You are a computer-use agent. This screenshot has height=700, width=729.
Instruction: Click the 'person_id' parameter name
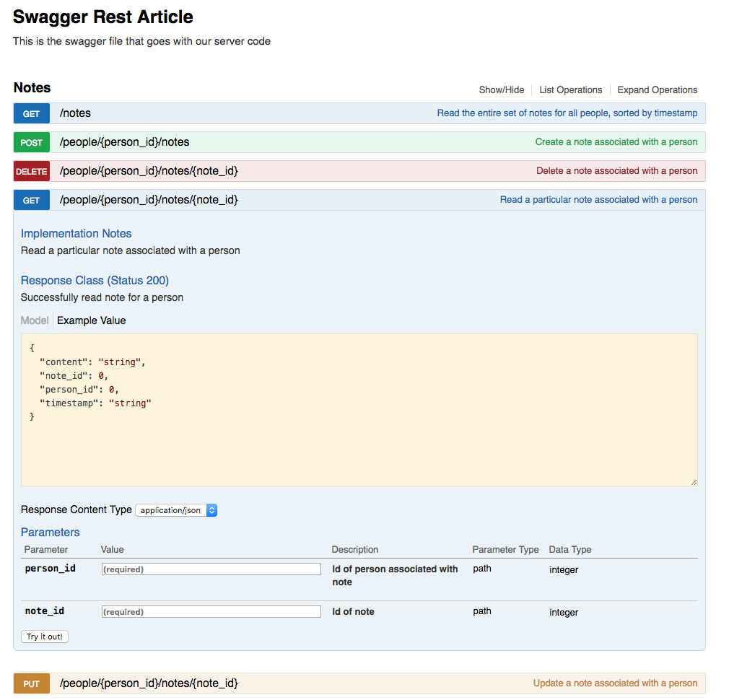[x=51, y=569]
